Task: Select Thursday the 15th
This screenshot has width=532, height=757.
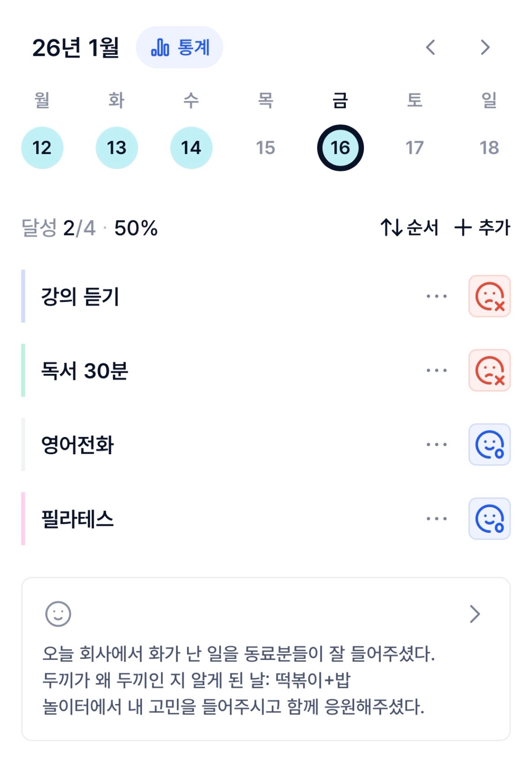Action: coord(266,148)
